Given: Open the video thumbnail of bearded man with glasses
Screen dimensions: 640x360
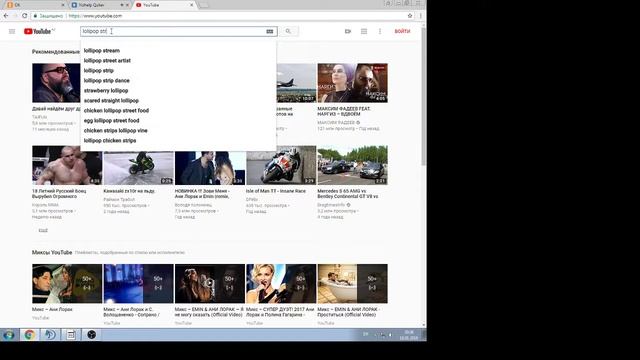Looking at the screenshot, I should click(x=56, y=83).
